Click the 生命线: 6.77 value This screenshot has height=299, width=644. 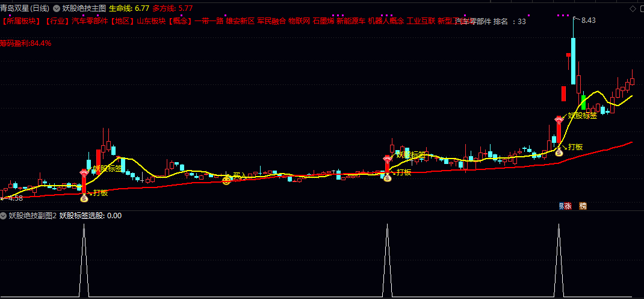(129, 8)
